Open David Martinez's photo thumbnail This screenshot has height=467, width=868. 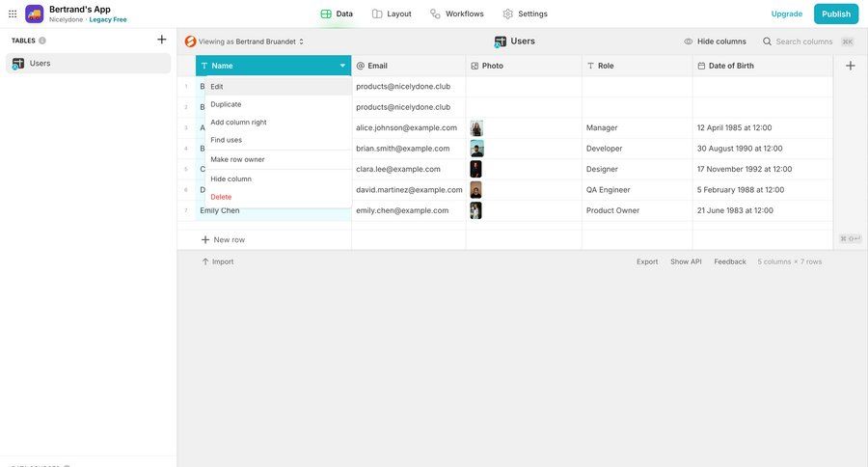point(475,189)
